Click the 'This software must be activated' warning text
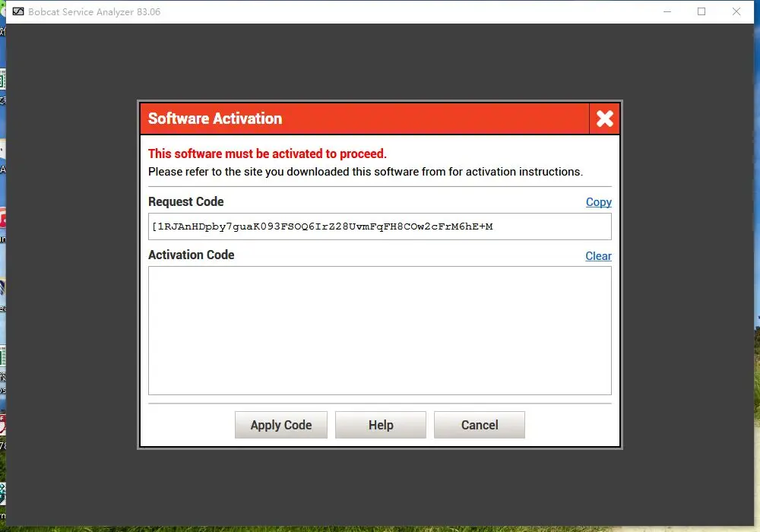Screen dimensions: 760x532 click(267, 154)
